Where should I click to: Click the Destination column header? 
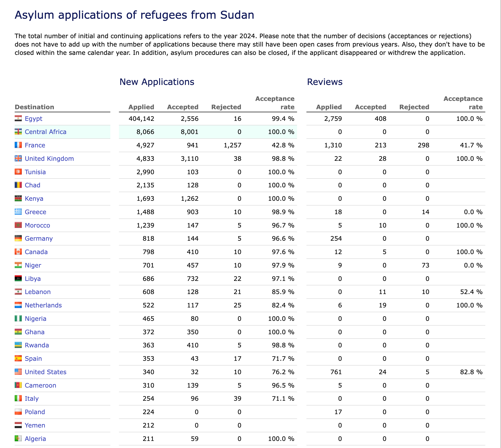pos(34,107)
